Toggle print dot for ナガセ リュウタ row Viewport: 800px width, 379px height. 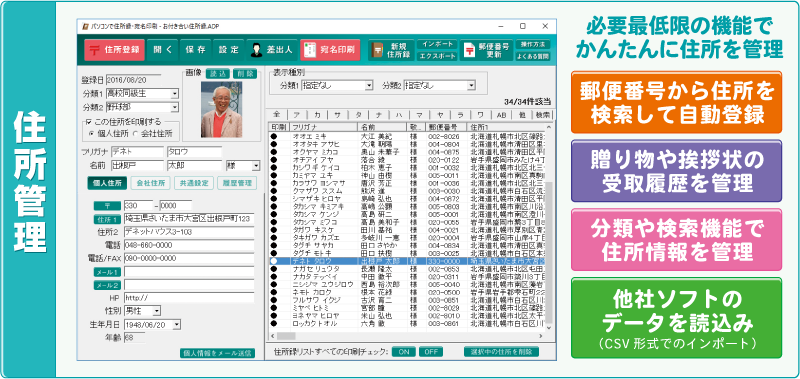[x=273, y=269]
